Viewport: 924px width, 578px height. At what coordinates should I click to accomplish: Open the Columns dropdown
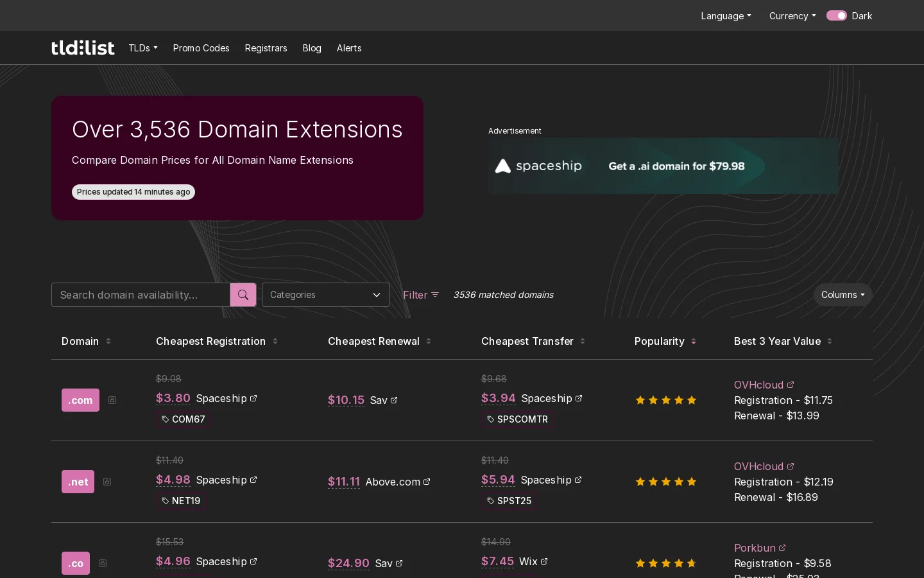(843, 295)
